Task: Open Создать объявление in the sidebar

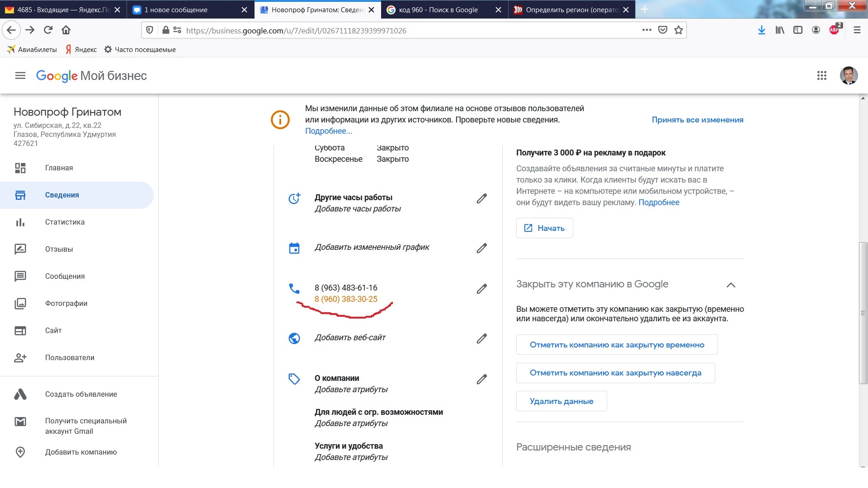Action: 77,394
